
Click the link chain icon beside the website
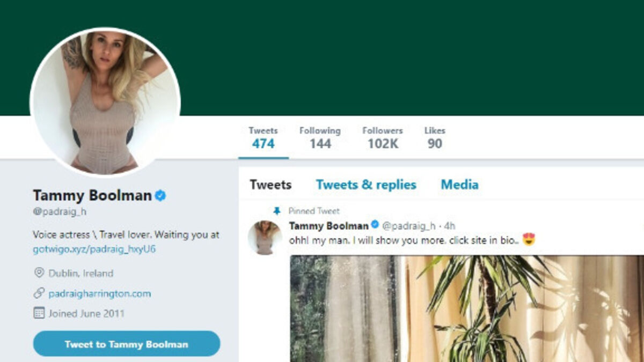[x=39, y=293]
